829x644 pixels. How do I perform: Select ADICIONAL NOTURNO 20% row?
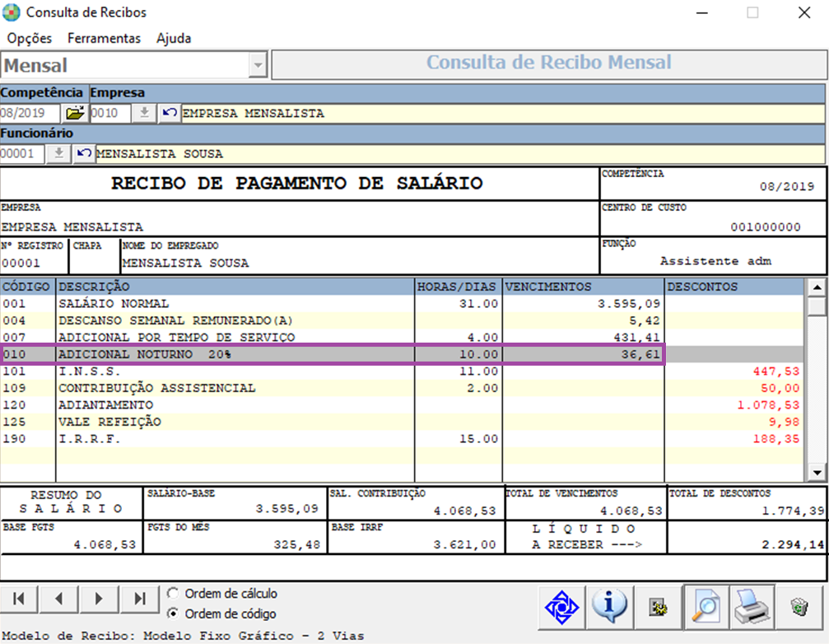coord(402,354)
